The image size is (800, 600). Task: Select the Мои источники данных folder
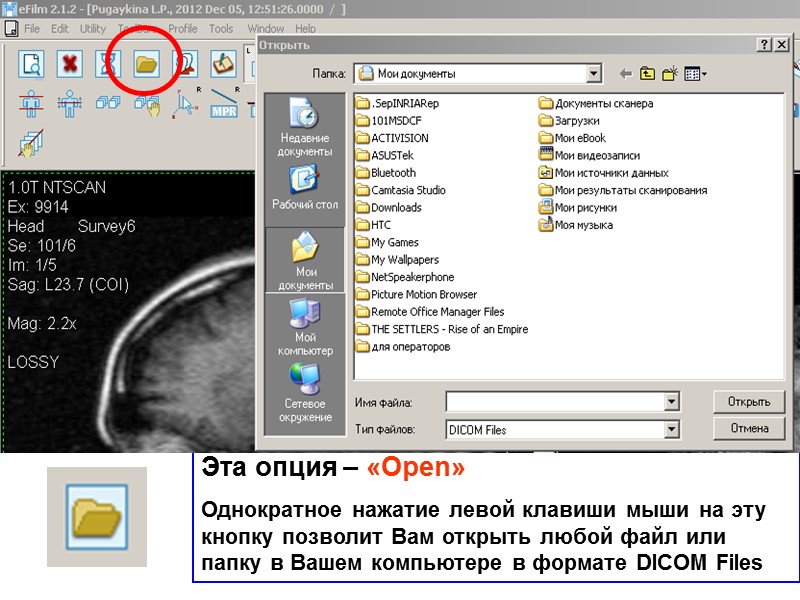[x=604, y=172]
